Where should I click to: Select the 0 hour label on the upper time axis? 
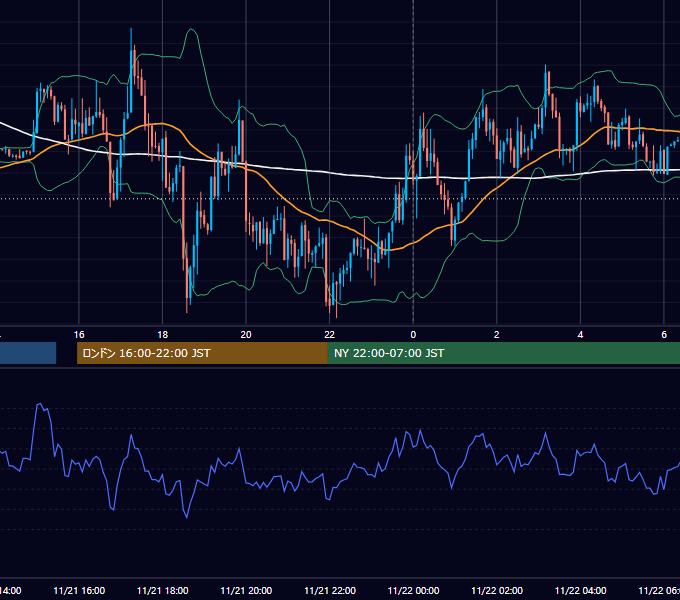[413, 335]
